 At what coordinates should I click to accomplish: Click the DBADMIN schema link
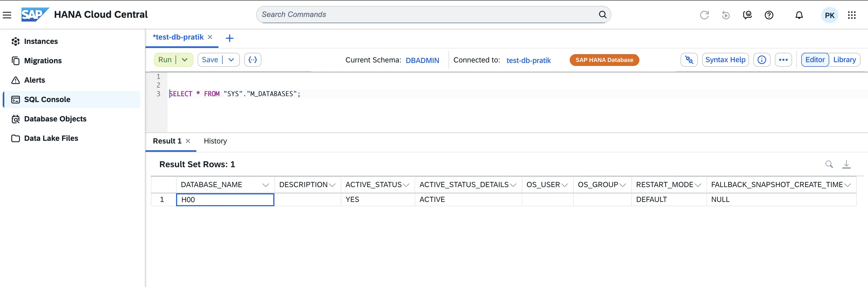(422, 60)
